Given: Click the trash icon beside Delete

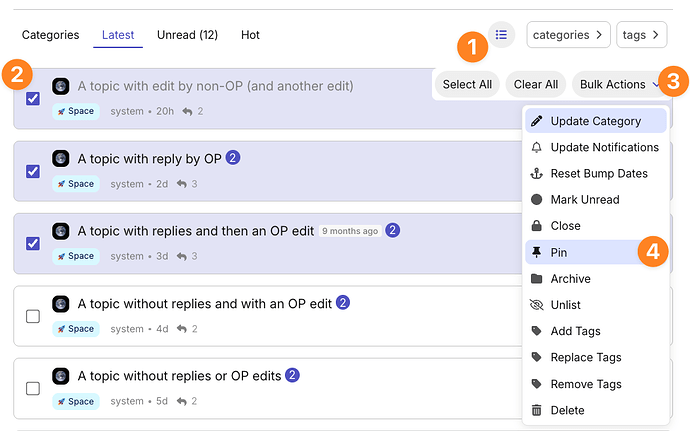Looking at the screenshot, I should coord(536,410).
